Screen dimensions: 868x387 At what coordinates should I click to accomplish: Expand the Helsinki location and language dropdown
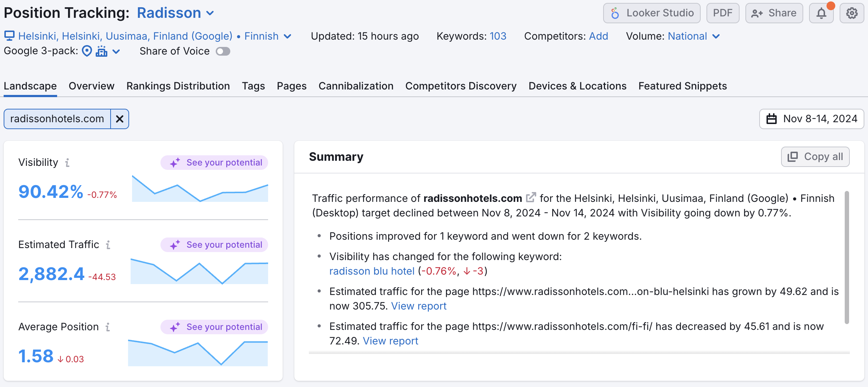coord(155,36)
